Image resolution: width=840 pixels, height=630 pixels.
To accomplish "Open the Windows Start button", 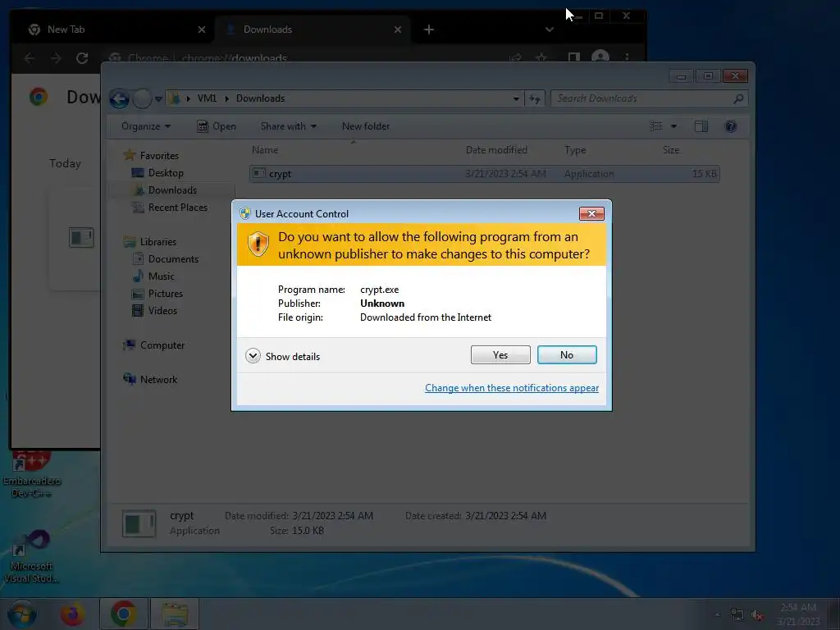I will [x=22, y=614].
